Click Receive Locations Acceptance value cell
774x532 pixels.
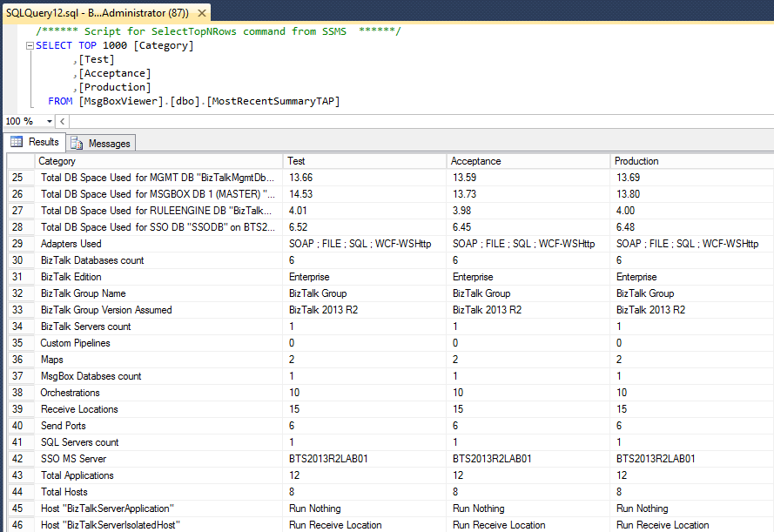coord(528,409)
